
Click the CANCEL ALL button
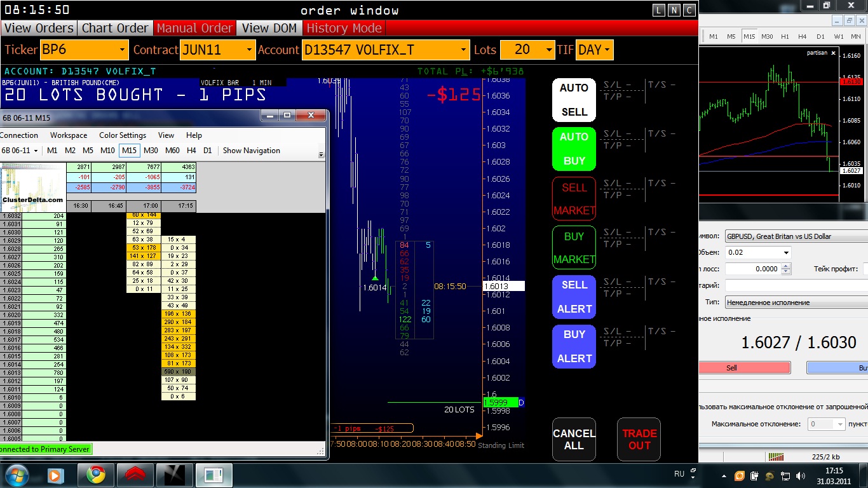coord(574,439)
